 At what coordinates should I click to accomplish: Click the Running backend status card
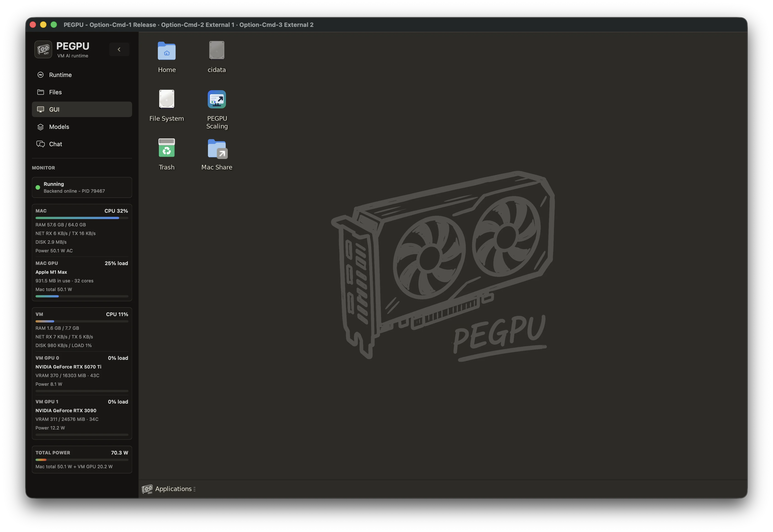coord(82,187)
